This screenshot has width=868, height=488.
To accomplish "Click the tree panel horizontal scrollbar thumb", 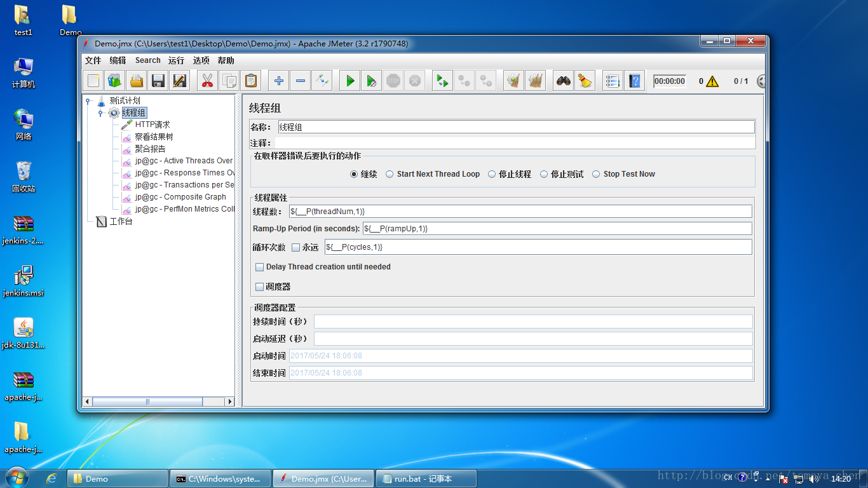I will click(x=147, y=402).
